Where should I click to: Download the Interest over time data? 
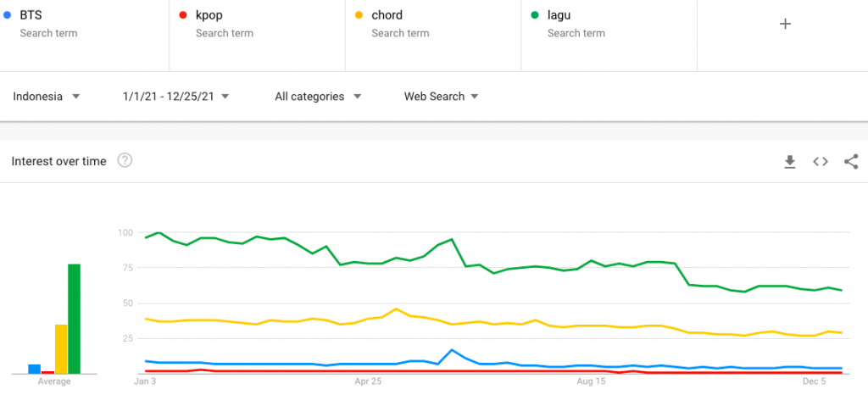coord(789,162)
